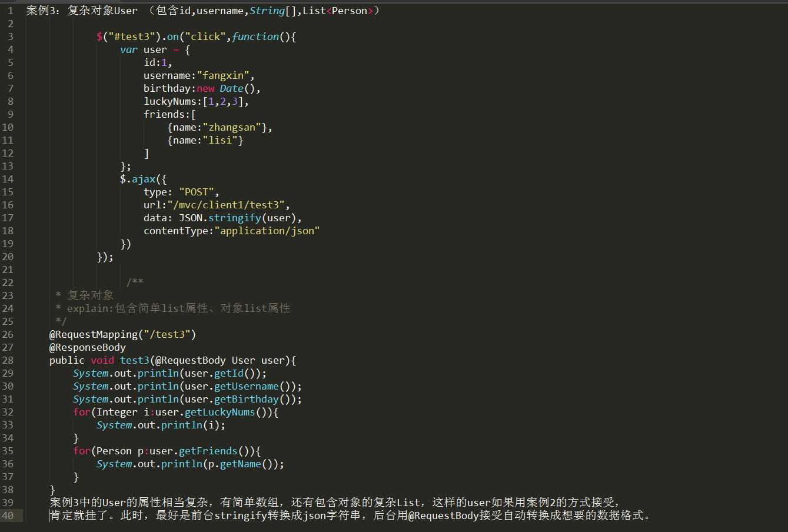
Task: Click the 'friends:[' line
Action: coord(169,114)
